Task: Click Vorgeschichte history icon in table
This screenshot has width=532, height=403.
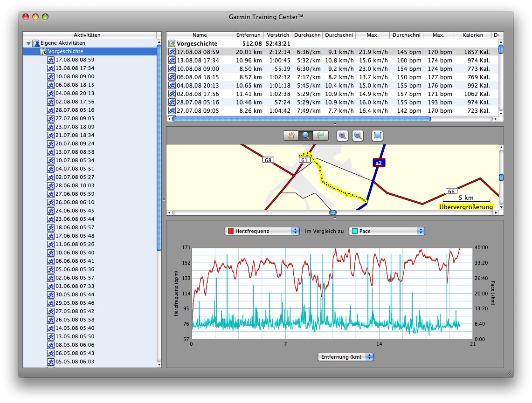Action: click(x=172, y=44)
